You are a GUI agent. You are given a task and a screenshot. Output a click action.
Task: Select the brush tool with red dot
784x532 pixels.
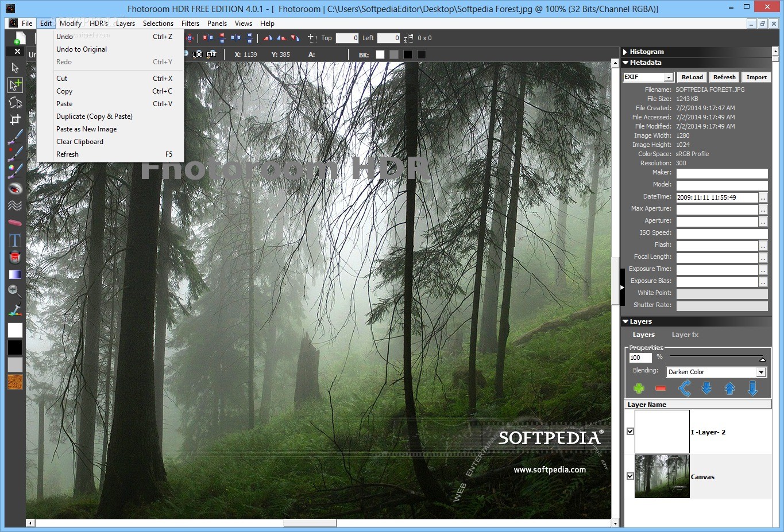pos(15,154)
